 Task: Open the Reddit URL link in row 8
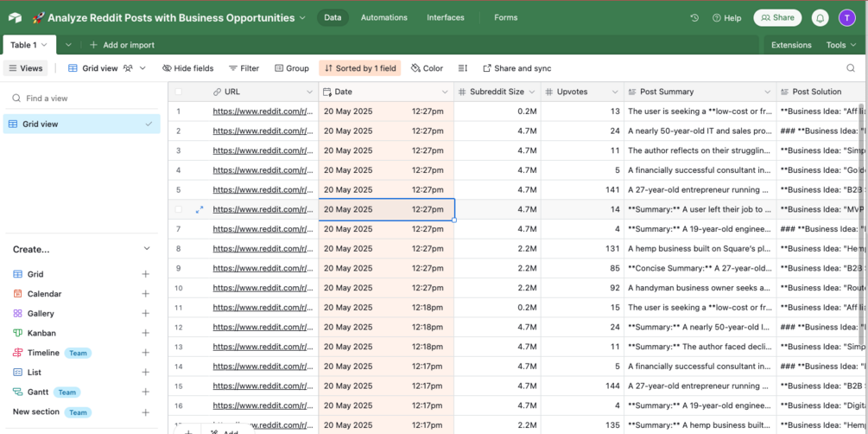pyautogui.click(x=263, y=249)
